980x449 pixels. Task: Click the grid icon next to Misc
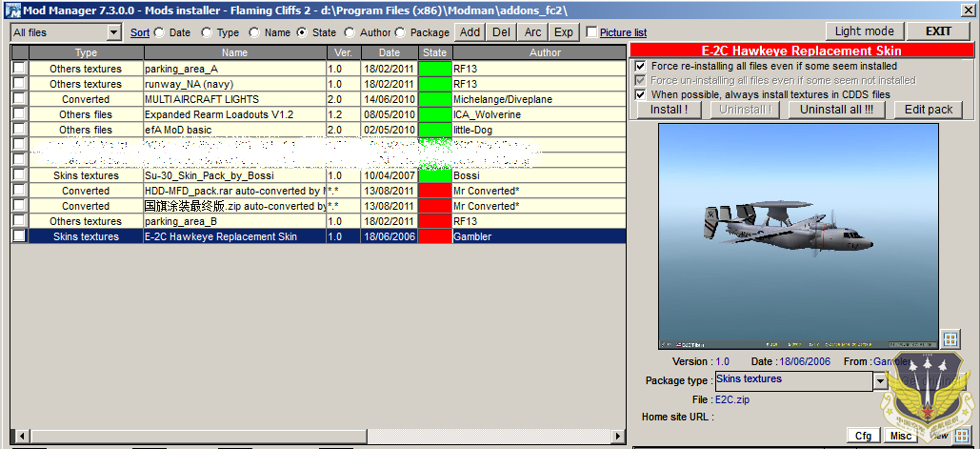(x=963, y=436)
